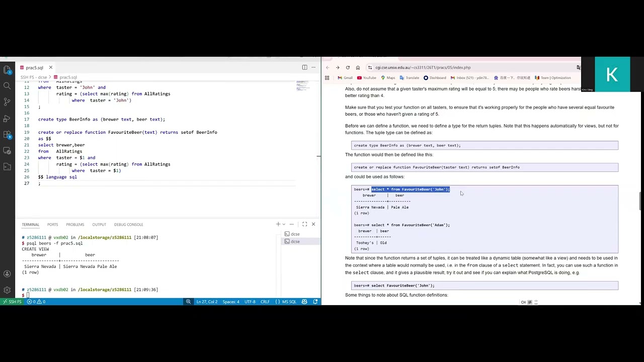Image resolution: width=644 pixels, height=362 pixels.
Task: Click line 19 create or replace function
Action: (127, 132)
